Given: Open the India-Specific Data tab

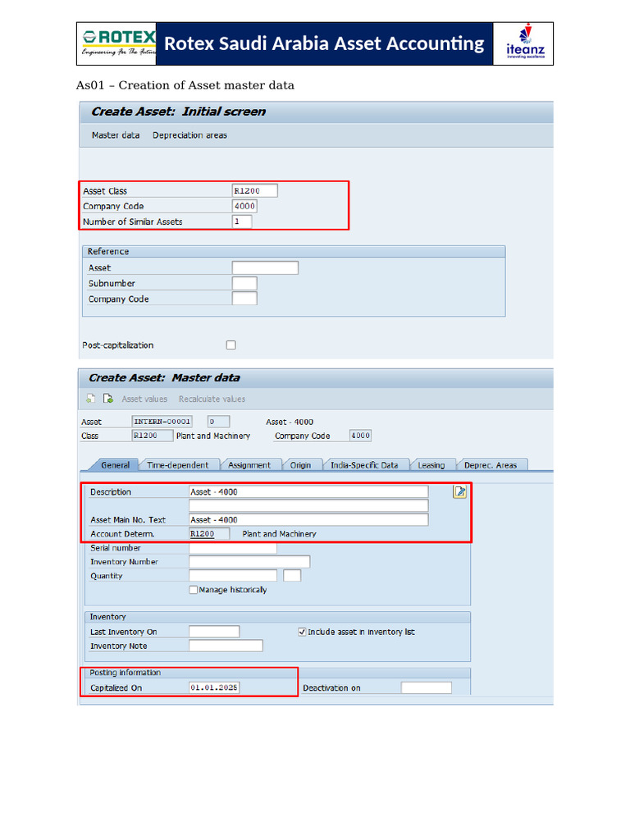Looking at the screenshot, I should coord(364,465).
